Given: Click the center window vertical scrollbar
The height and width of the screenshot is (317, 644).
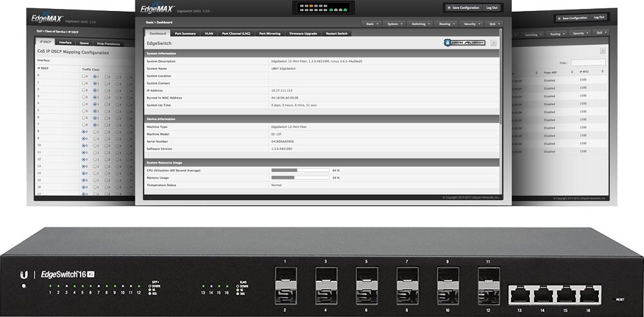Looking at the screenshot, I should (x=501, y=76).
